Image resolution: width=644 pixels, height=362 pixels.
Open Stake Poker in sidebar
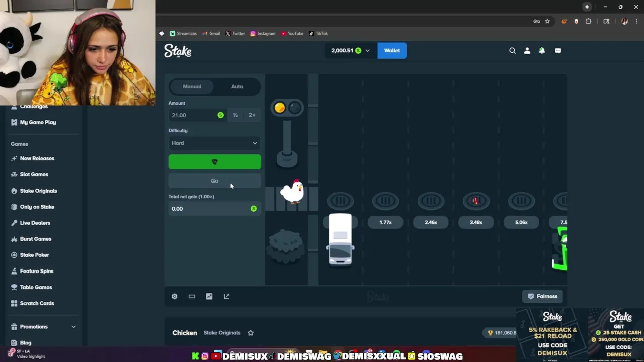(30, 255)
